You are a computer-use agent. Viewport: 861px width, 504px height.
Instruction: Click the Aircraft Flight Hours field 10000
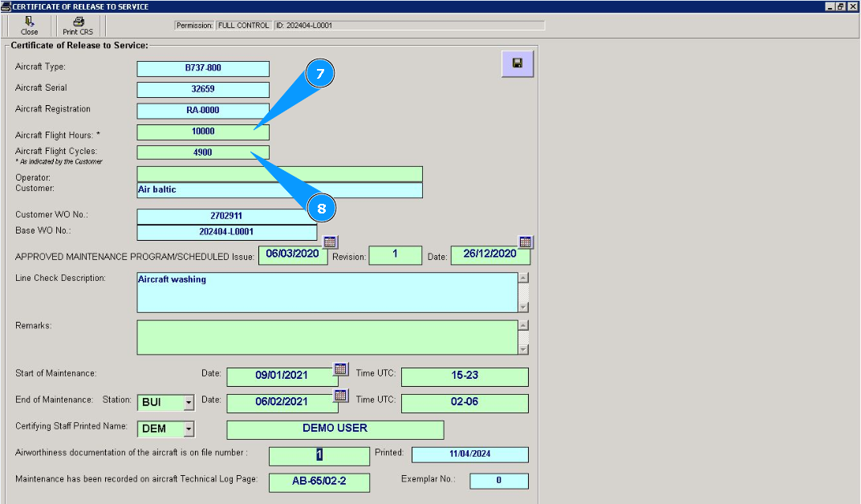(x=203, y=132)
